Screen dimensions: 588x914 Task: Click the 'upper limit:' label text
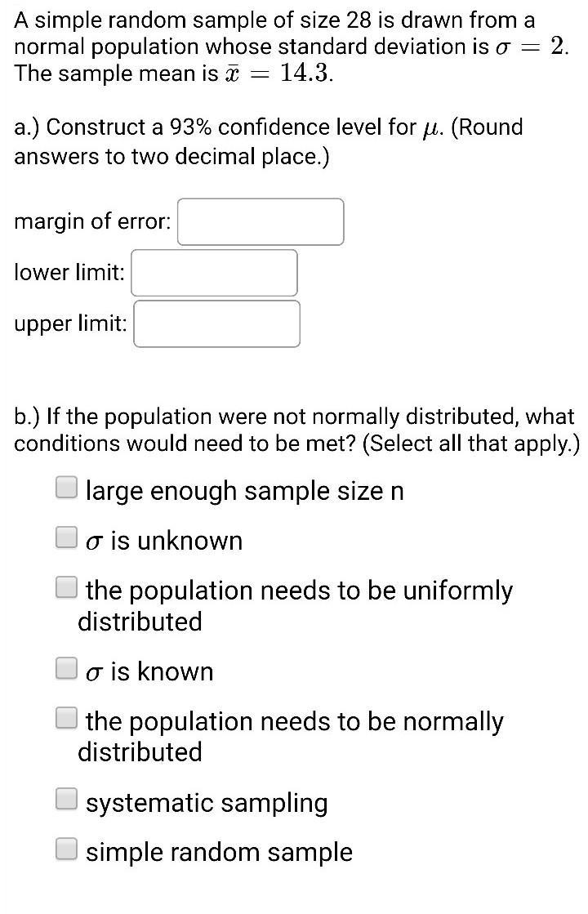[70, 324]
